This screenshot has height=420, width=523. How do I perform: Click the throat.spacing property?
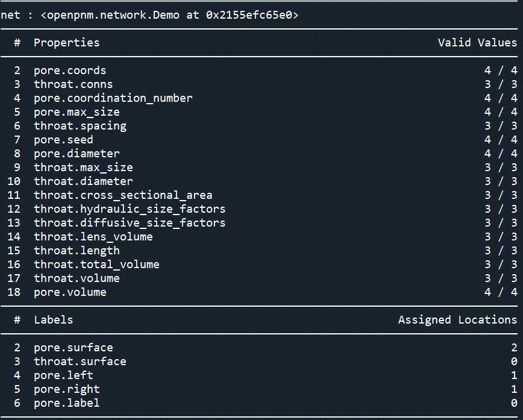(80, 126)
